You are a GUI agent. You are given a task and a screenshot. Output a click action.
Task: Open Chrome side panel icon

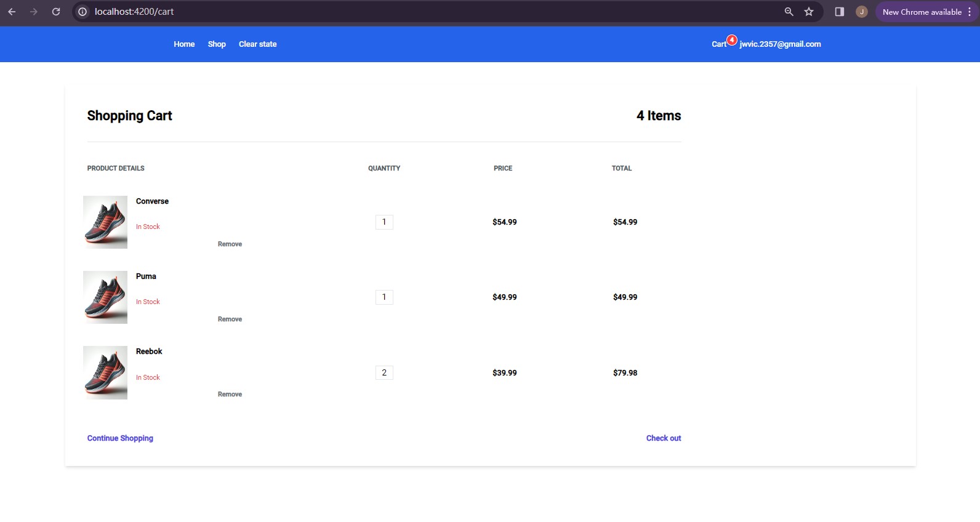tap(839, 12)
